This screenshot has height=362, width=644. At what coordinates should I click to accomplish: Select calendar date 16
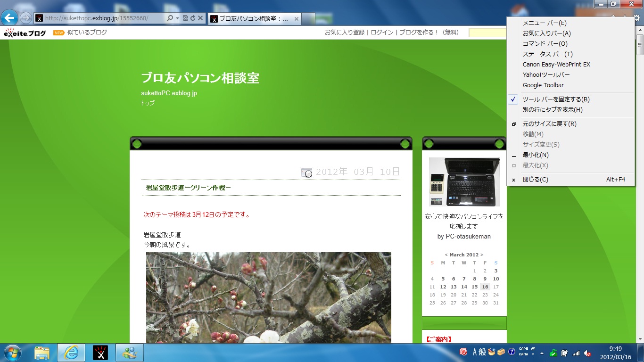(x=485, y=287)
